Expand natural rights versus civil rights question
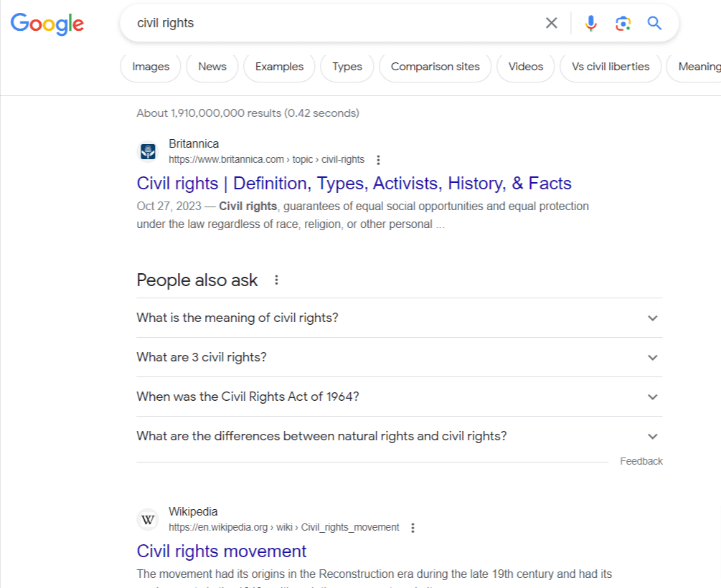Image resolution: width=721 pixels, height=588 pixels. (652, 436)
